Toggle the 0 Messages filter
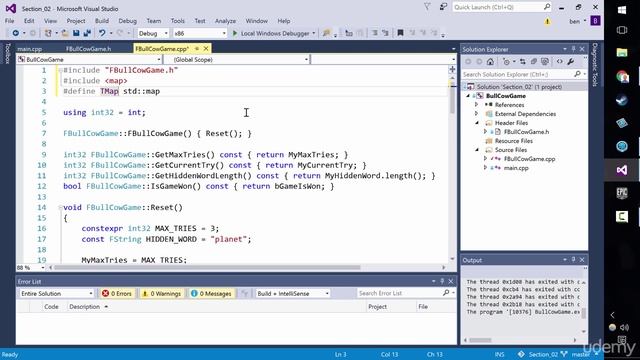 click(x=211, y=293)
